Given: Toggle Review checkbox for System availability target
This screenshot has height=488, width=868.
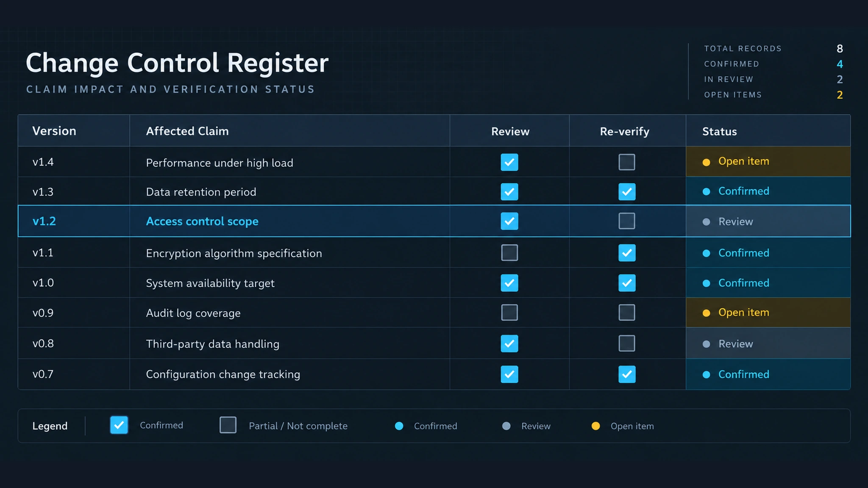Looking at the screenshot, I should (509, 283).
